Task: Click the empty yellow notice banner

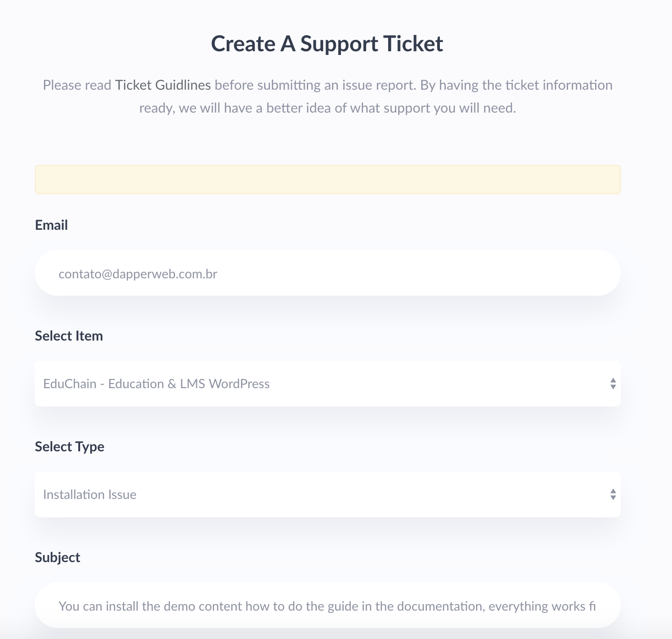Action: point(327,179)
